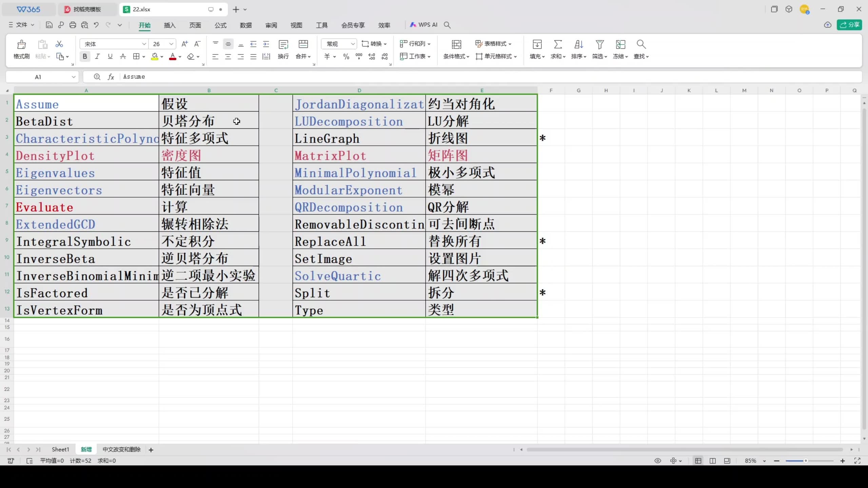Click the Print icon in quick toolbar
Image resolution: width=868 pixels, height=488 pixels.
(x=73, y=25)
